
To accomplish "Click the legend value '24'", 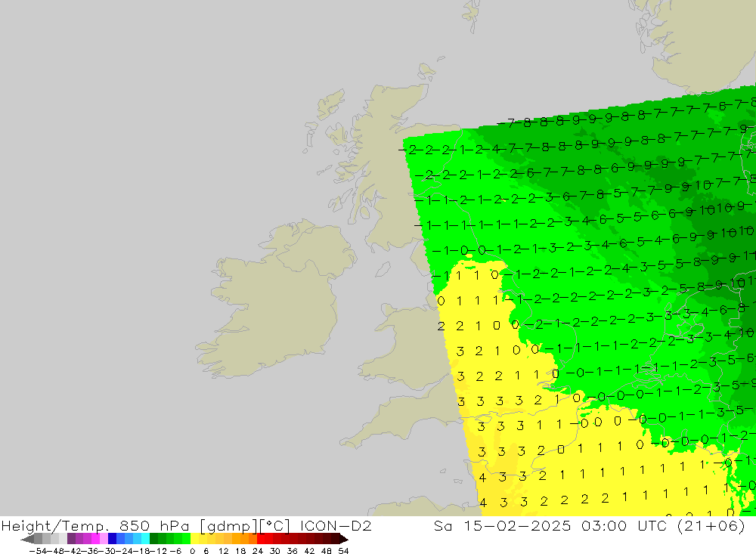I will click(x=258, y=551).
